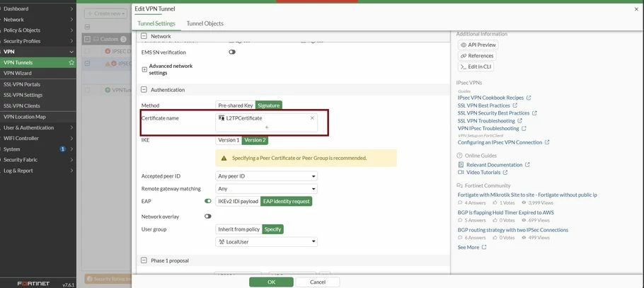Screen dimensions: 644x288
Task: Open Fortigate with Mikrotik community post
Action: coord(527,195)
